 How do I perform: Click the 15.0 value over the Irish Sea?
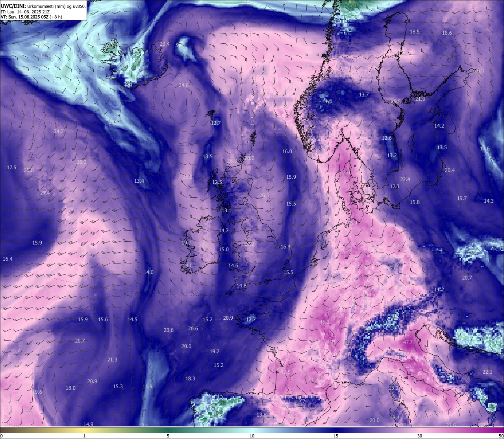tap(224, 249)
